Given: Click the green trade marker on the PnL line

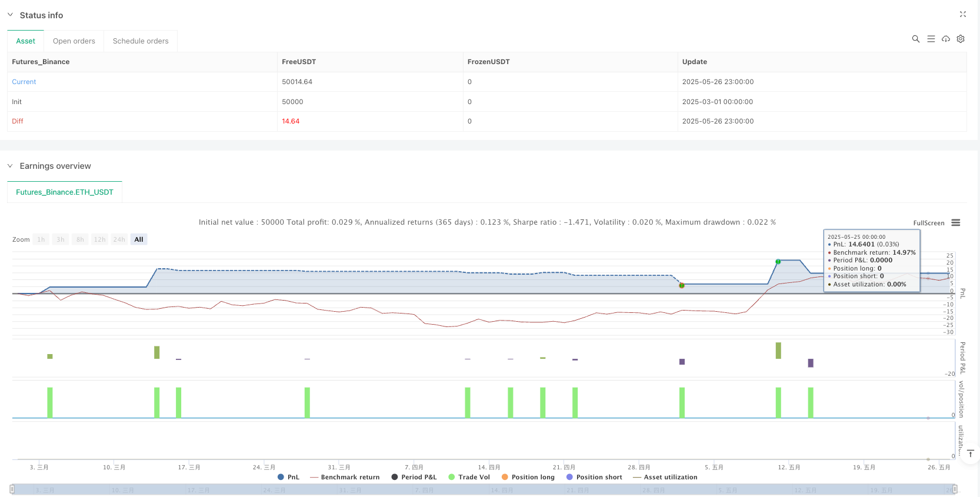Looking at the screenshot, I should click(778, 262).
